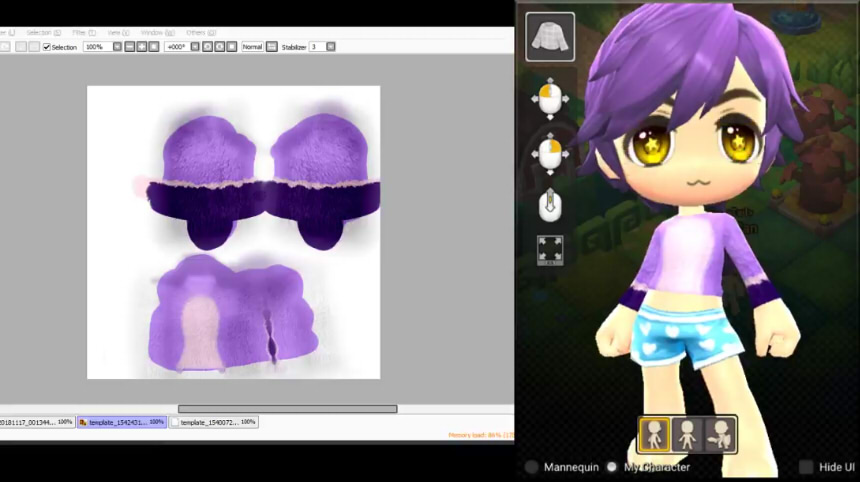Click the horizontal canvas scrollbar
The image size is (860, 482).
[287, 408]
